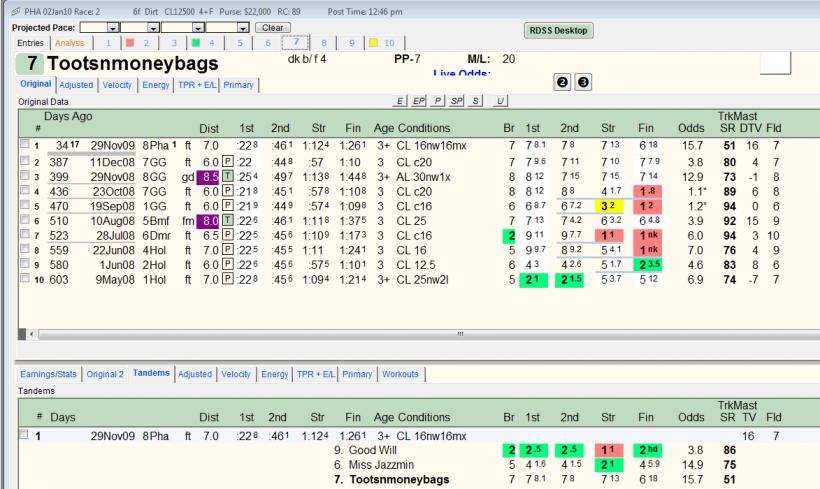Check the box for row 4 (23Oct08)

click(24, 190)
